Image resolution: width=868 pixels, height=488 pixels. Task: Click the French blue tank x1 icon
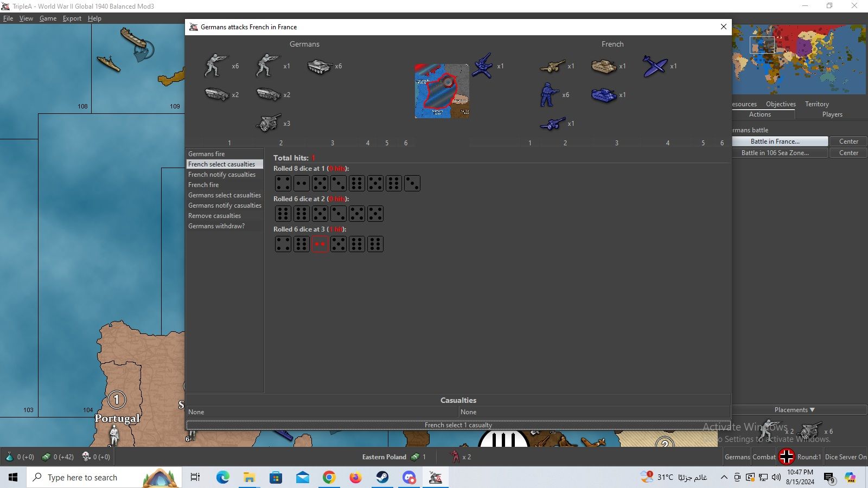pos(604,95)
